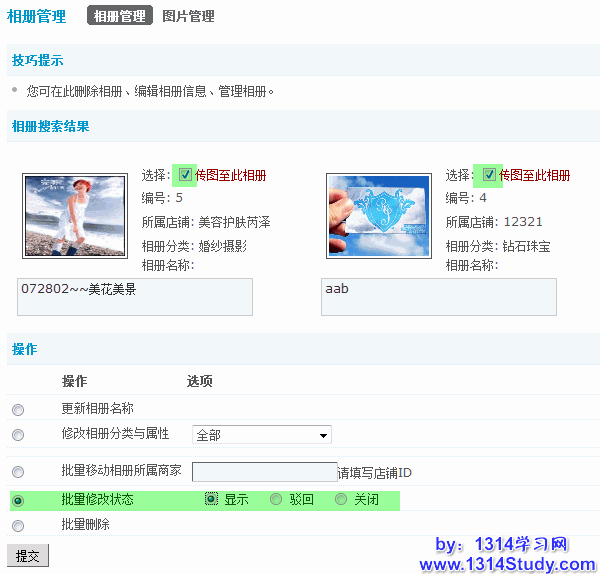Select the 修改相册分类与属性 radio option

(18, 435)
